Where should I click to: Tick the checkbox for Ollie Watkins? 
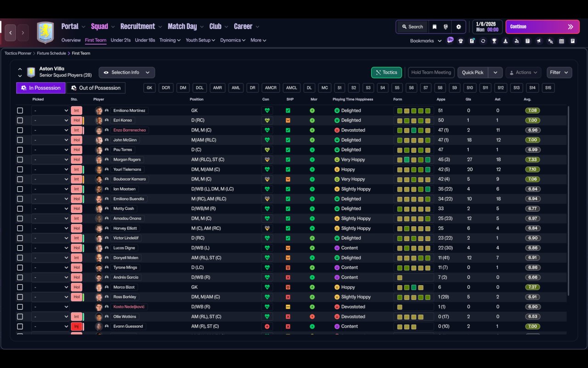[x=20, y=316]
